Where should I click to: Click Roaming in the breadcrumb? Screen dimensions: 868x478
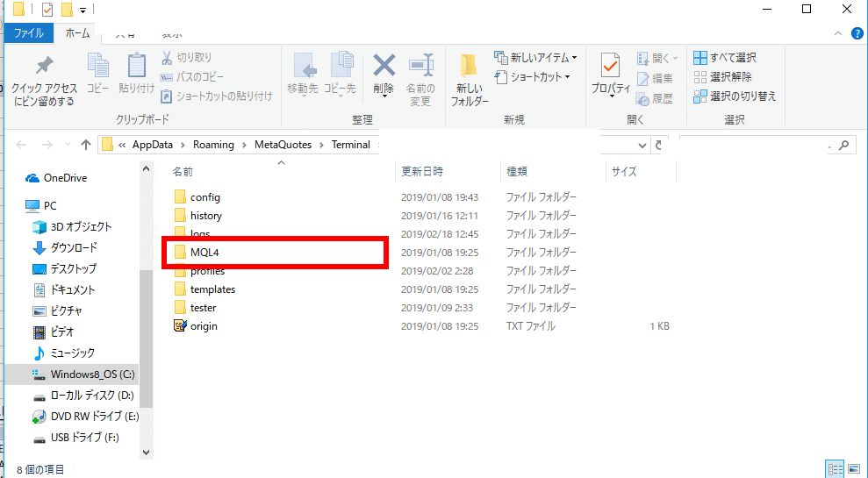(x=213, y=145)
